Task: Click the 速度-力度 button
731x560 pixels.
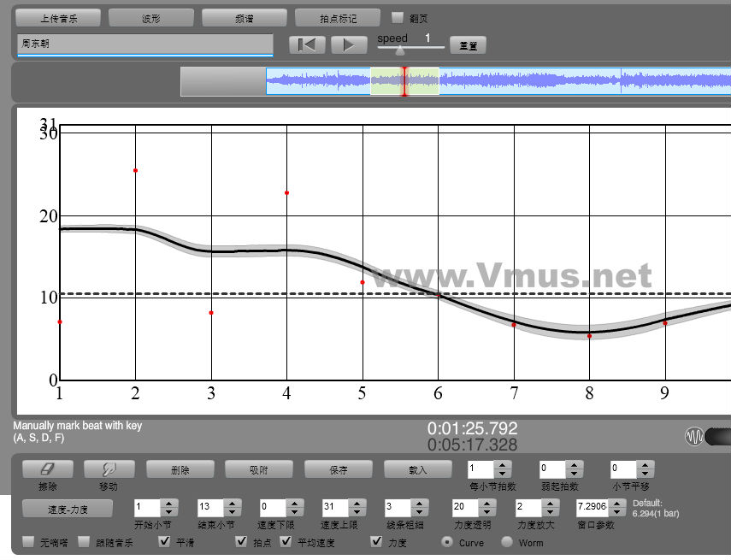Action: [68, 509]
